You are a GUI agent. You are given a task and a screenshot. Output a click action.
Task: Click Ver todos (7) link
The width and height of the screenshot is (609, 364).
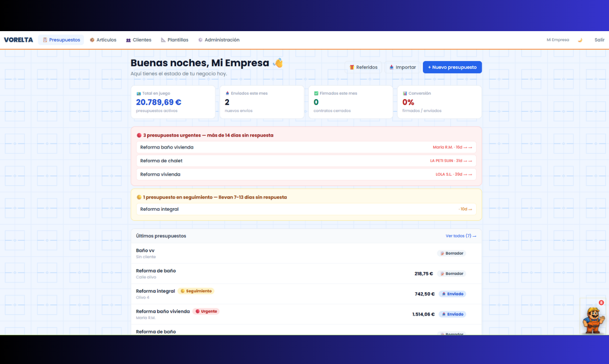(x=461, y=236)
